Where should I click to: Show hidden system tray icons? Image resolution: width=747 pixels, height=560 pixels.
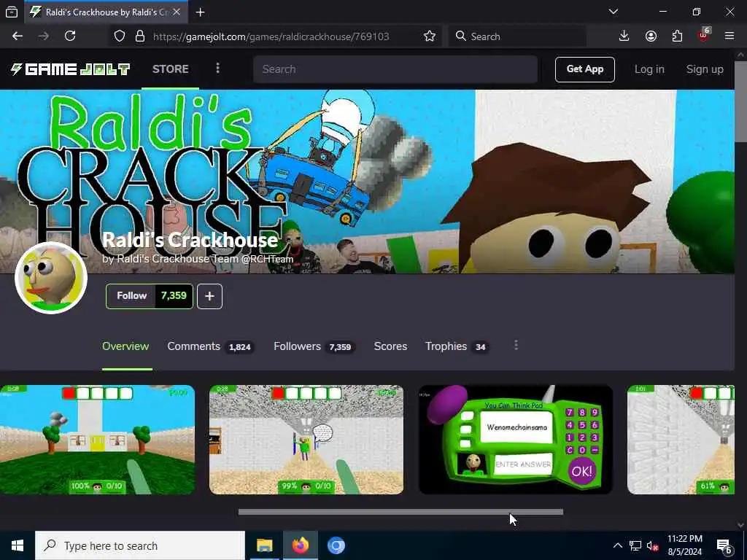click(617, 545)
